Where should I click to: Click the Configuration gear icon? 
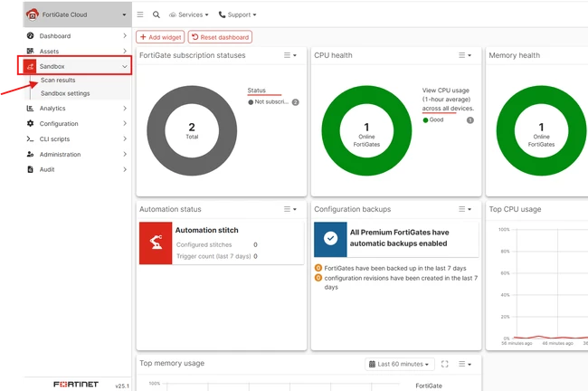31,123
